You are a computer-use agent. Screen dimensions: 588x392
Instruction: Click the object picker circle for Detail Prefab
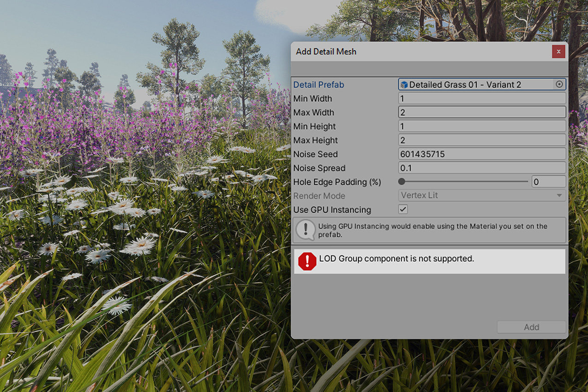click(x=559, y=84)
